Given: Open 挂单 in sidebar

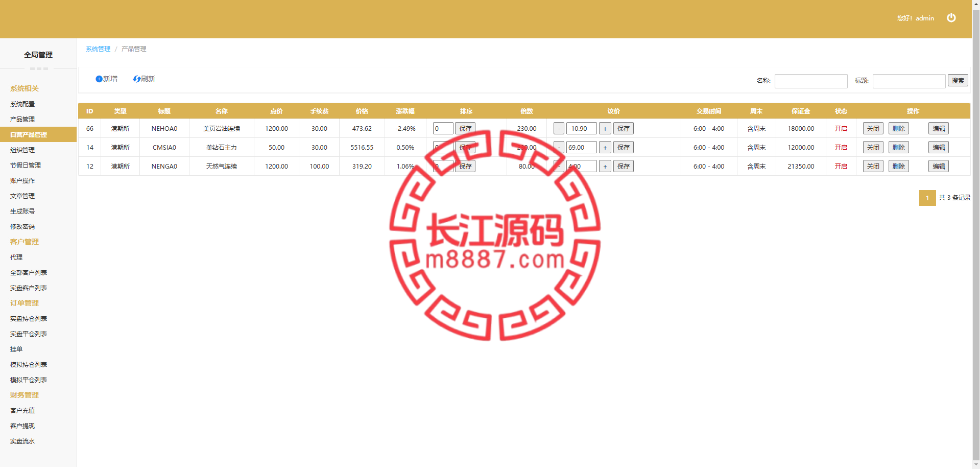Looking at the screenshot, I should [16, 349].
